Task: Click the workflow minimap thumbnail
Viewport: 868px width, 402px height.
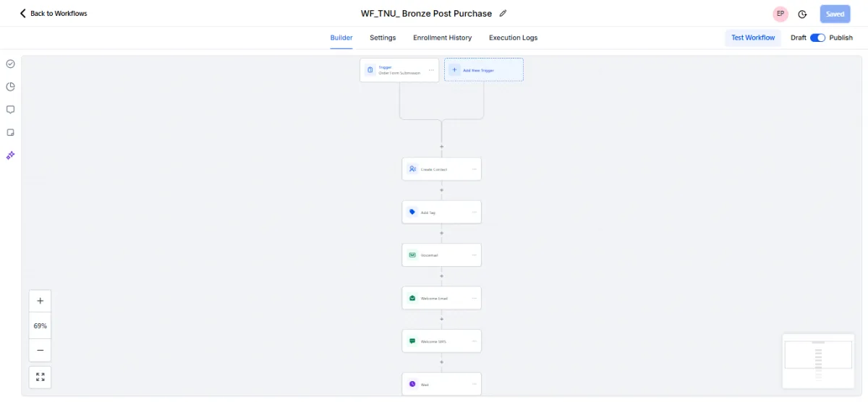Action: 818,360
